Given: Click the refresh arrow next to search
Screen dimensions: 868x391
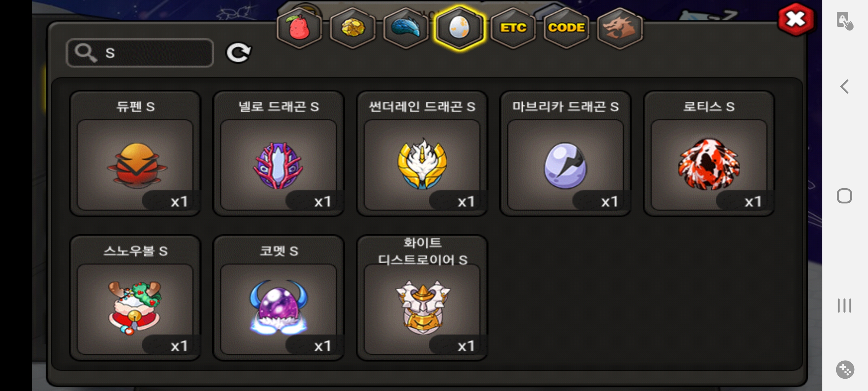Looking at the screenshot, I should [239, 53].
